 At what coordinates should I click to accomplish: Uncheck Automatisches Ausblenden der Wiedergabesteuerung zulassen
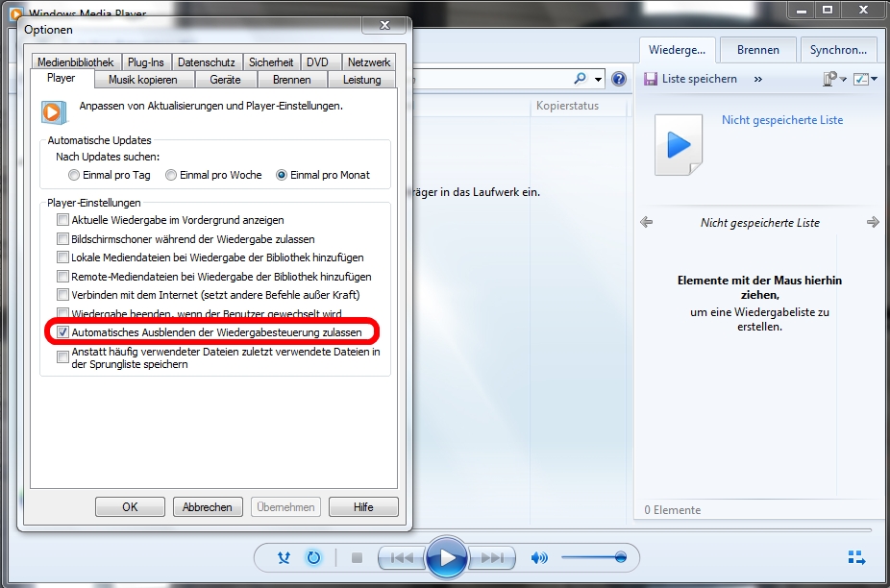click(x=62, y=332)
